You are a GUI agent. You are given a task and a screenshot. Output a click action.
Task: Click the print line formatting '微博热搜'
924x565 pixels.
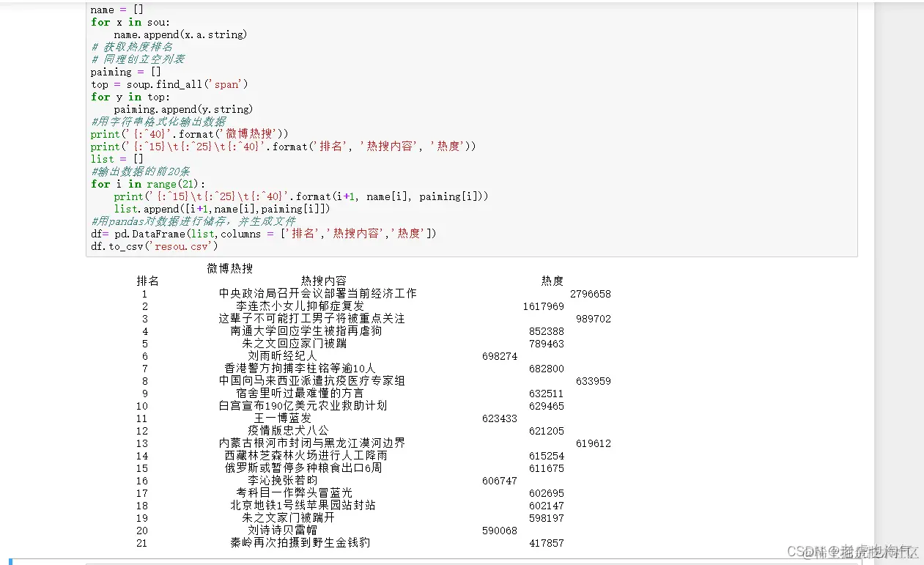190,134
